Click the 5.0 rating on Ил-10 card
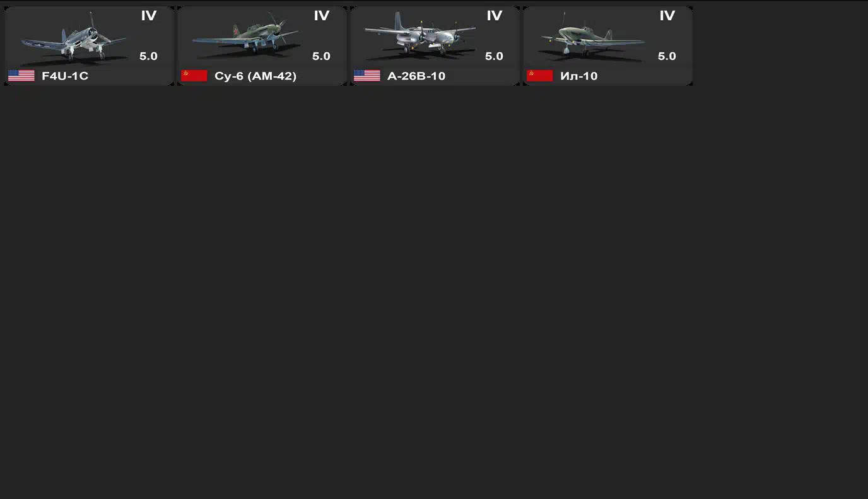Viewport: 868px width, 499px height. pos(667,56)
